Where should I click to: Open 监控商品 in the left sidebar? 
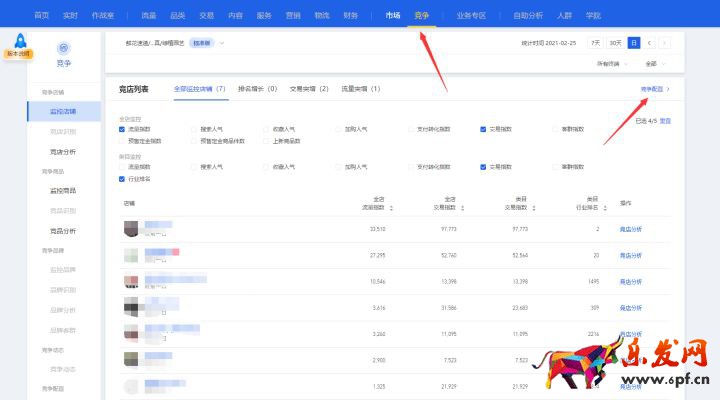click(x=63, y=190)
